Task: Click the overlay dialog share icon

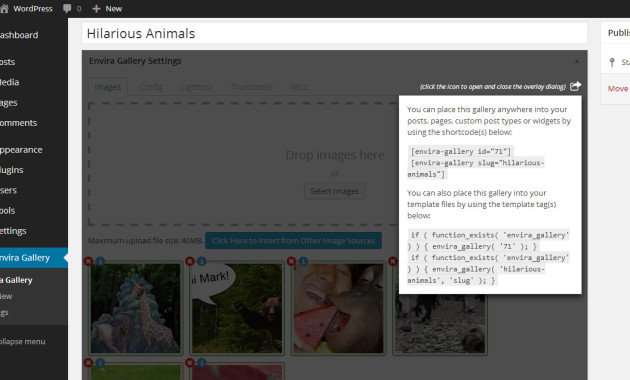Action: click(x=575, y=86)
